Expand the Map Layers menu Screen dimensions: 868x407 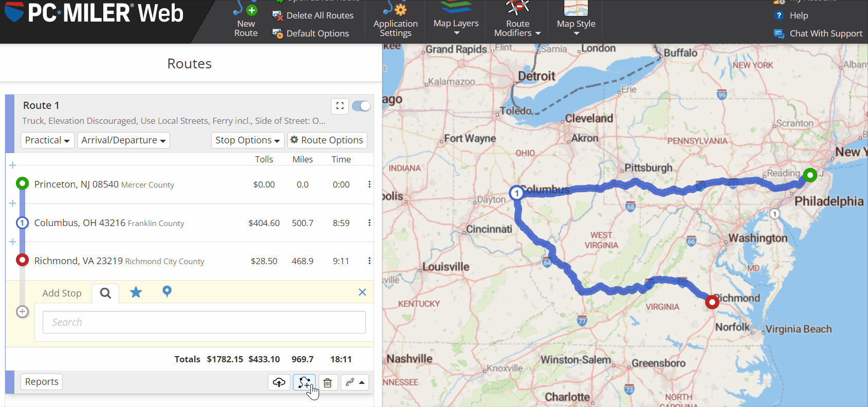tap(456, 20)
